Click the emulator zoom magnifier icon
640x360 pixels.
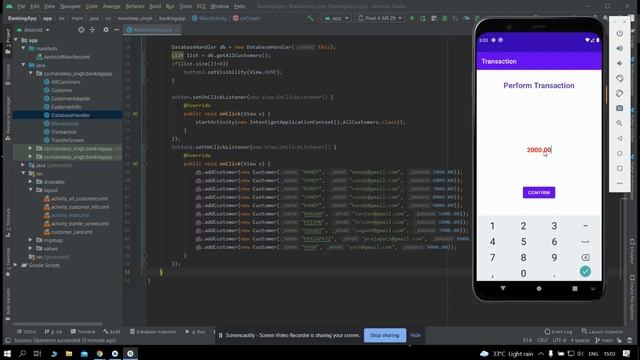pos(620,123)
